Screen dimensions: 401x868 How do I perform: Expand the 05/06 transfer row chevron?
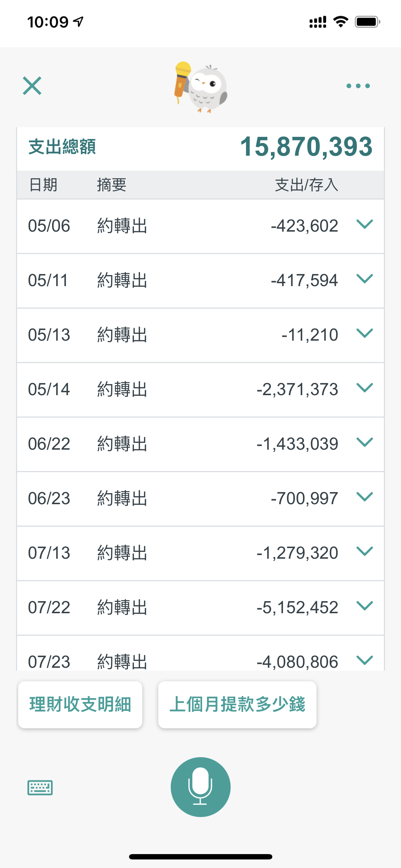coord(364,224)
